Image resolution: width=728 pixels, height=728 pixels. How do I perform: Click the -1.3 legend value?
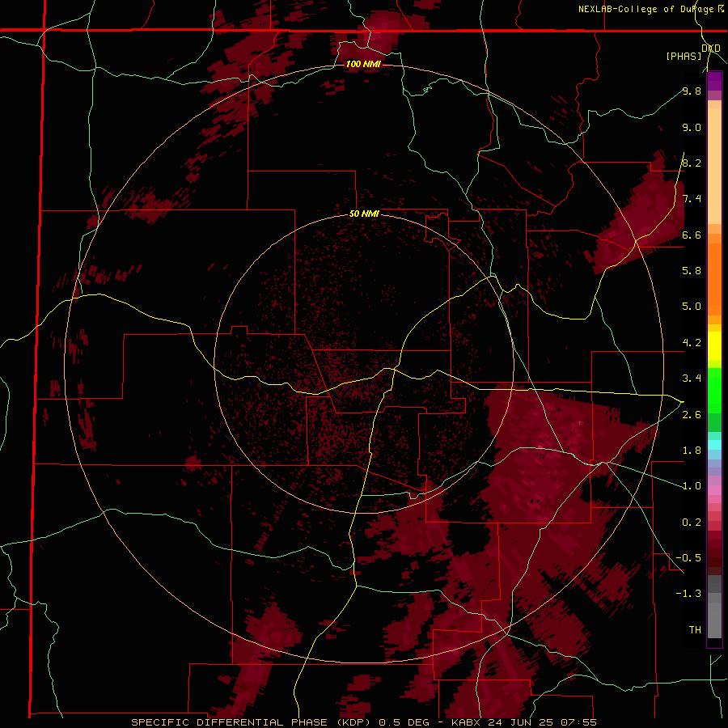pos(688,594)
